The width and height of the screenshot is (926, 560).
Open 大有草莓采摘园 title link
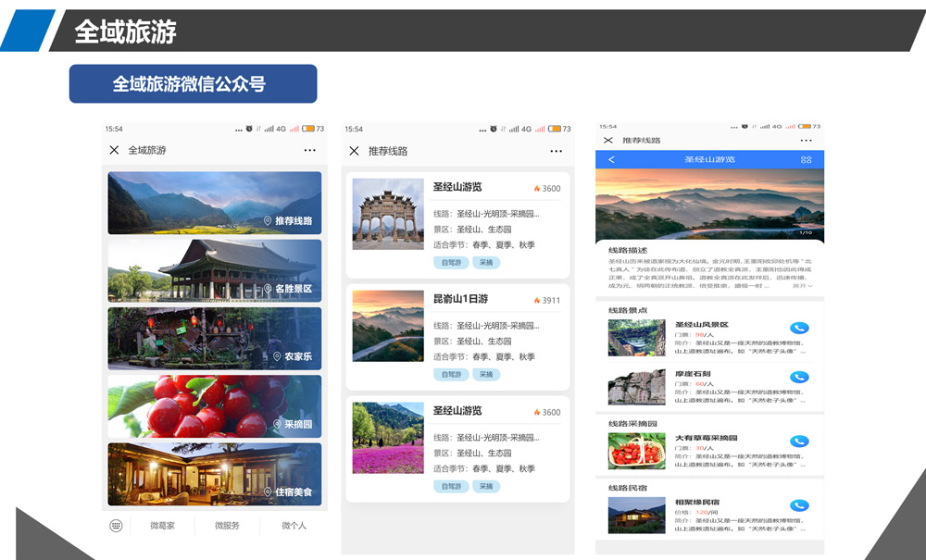[x=707, y=438]
